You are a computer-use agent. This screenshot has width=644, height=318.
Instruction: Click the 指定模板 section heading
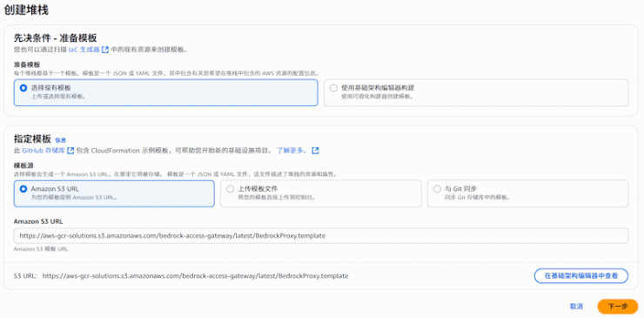tap(32, 139)
